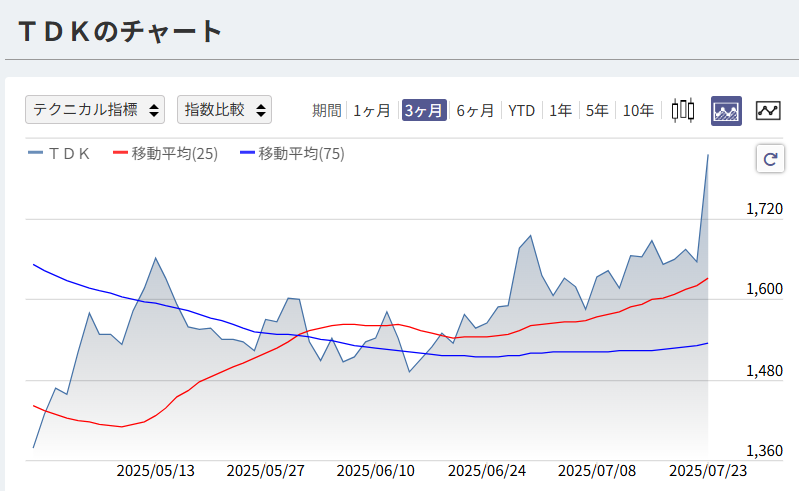Select the 5年 period
This screenshot has width=799, height=491.
[x=597, y=111]
